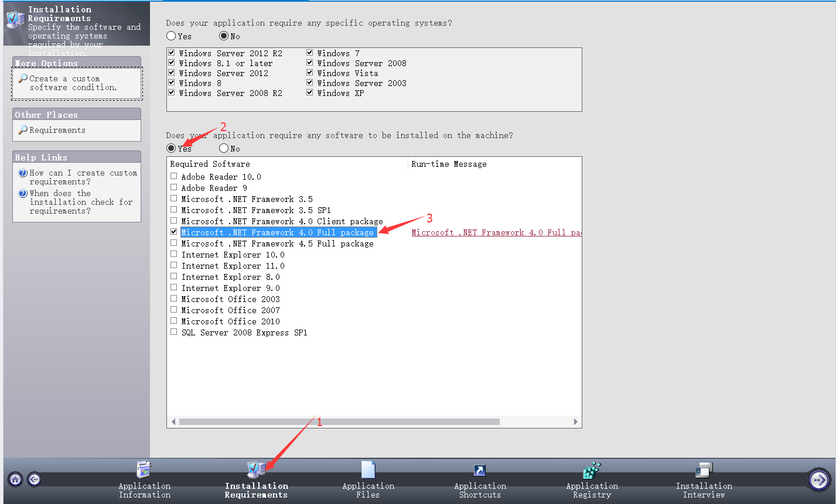The image size is (836, 504).
Task: Open How can I create custom requirements help
Action: (83, 177)
